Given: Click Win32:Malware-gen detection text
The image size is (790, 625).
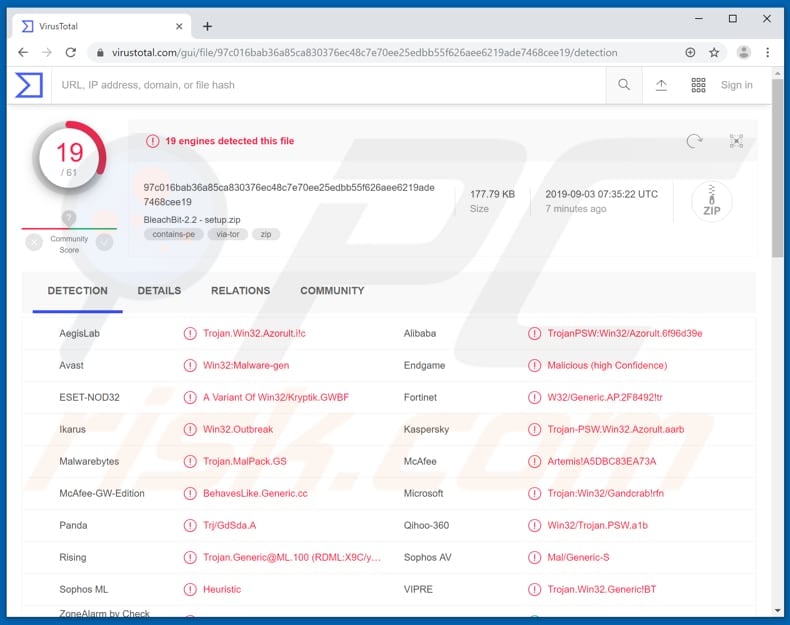Looking at the screenshot, I should click(x=246, y=366).
